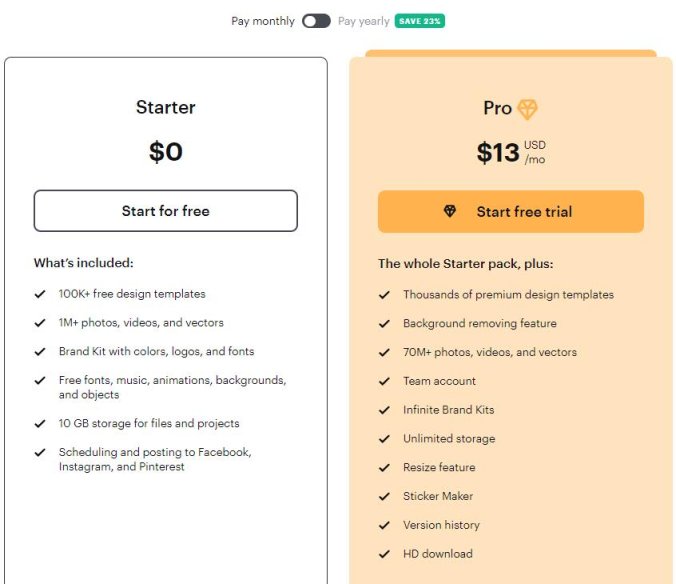Click the checkmark beside Brand Kit with colors

(40, 352)
